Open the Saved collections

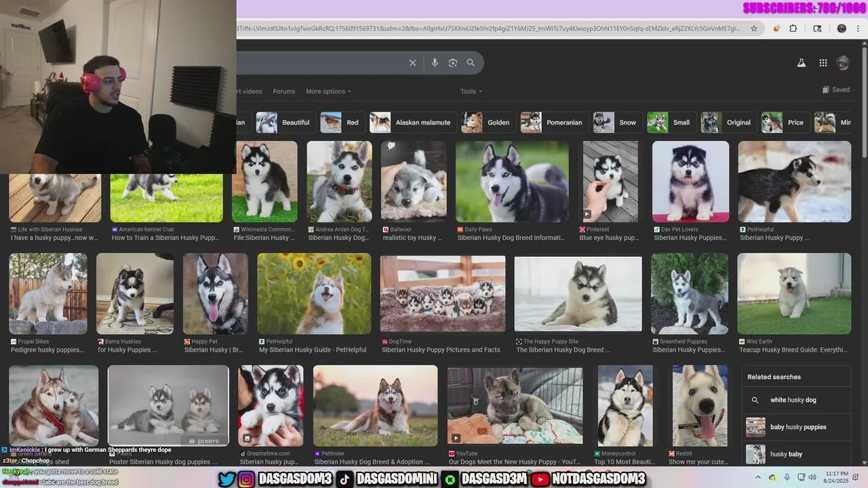click(835, 89)
